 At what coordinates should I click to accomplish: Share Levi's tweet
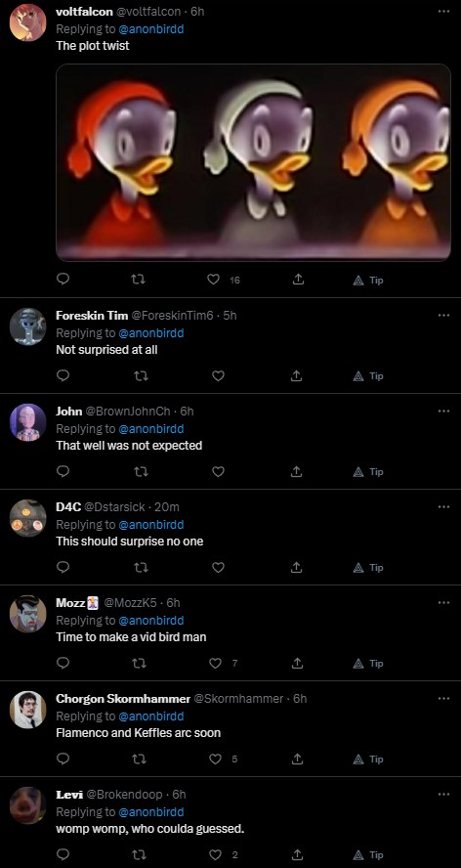point(297,854)
